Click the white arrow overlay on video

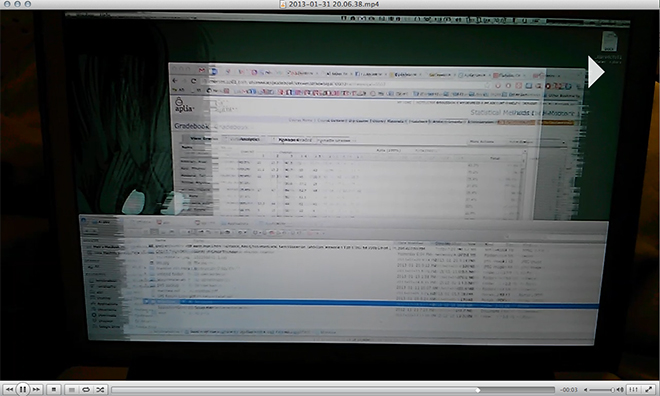[596, 72]
